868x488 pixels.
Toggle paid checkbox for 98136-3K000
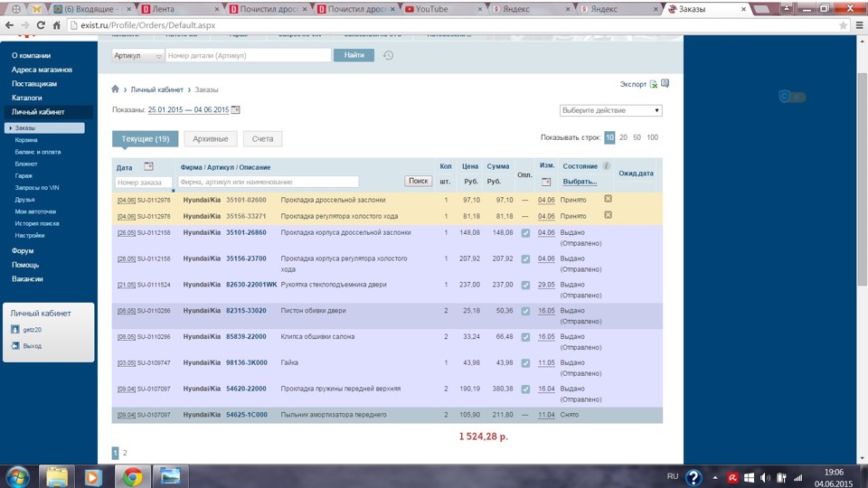click(525, 363)
